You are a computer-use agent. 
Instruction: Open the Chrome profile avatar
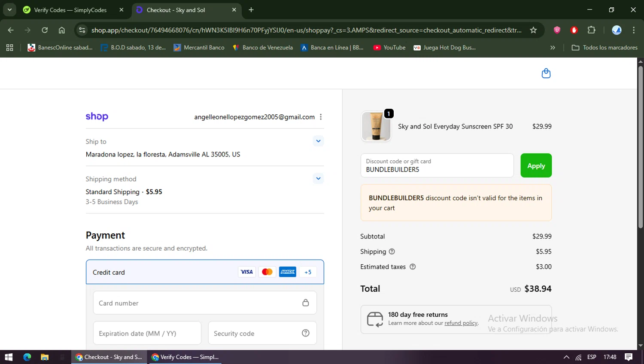(x=617, y=30)
